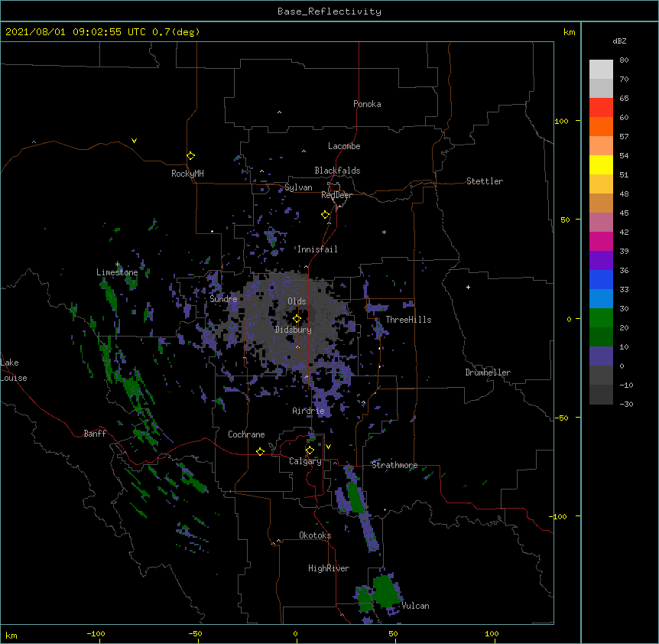Viewport: 659px width, 644px height.
Task: Click the Drumheller city label
Action: click(488, 372)
